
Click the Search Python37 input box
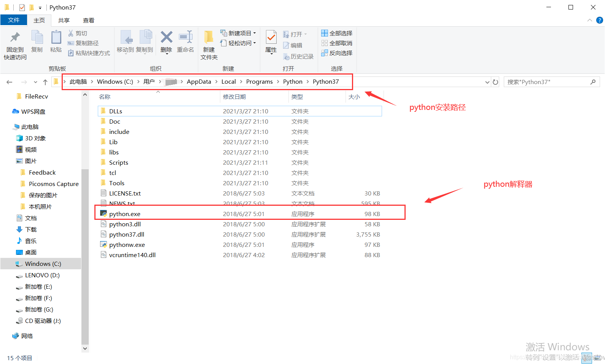coord(552,82)
